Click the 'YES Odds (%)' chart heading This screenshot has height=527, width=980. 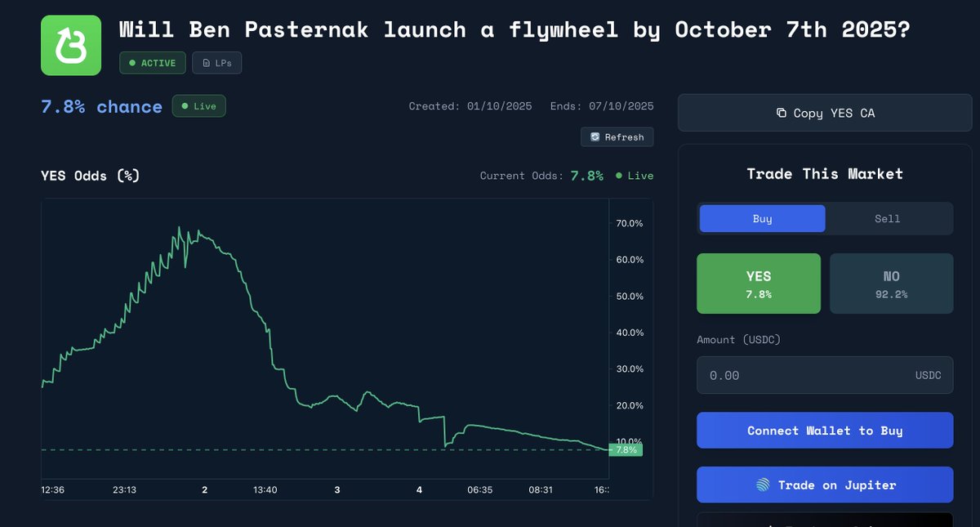pos(91,176)
